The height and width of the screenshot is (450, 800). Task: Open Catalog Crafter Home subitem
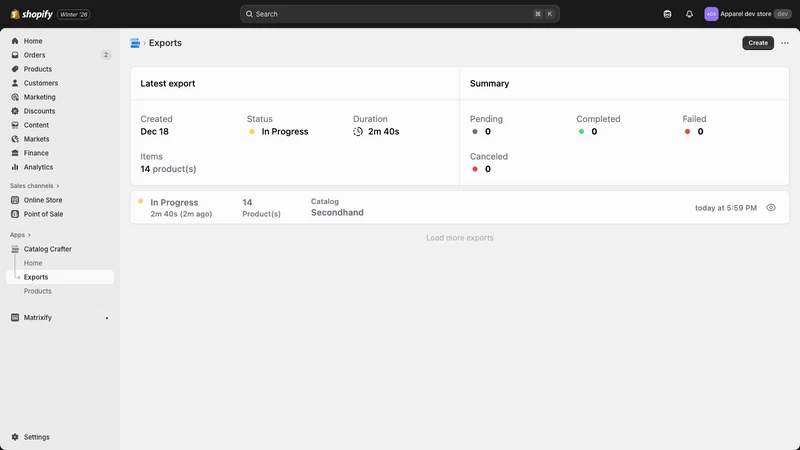pyautogui.click(x=33, y=263)
